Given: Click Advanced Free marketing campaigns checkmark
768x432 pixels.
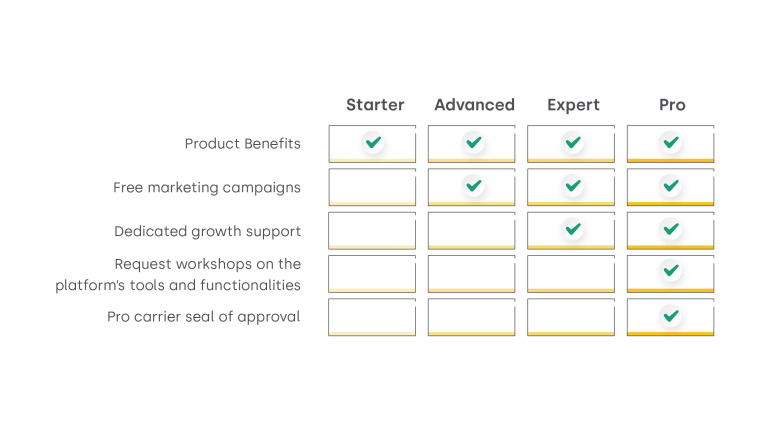Looking at the screenshot, I should [x=474, y=186].
